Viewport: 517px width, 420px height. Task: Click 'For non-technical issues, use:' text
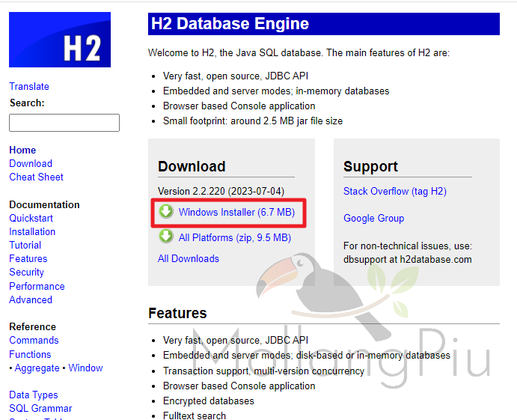click(408, 246)
